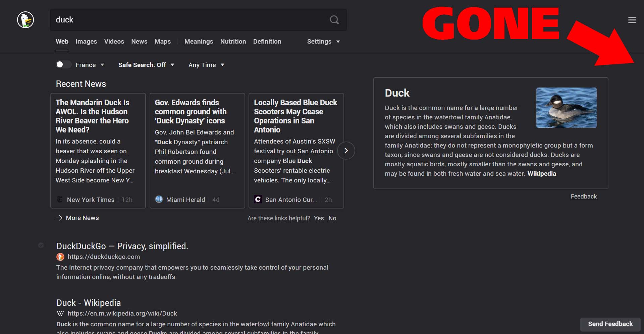Screen dimensions: 644x334
Task: Click the DuckDuckGo logo icon
Action: pos(25,20)
